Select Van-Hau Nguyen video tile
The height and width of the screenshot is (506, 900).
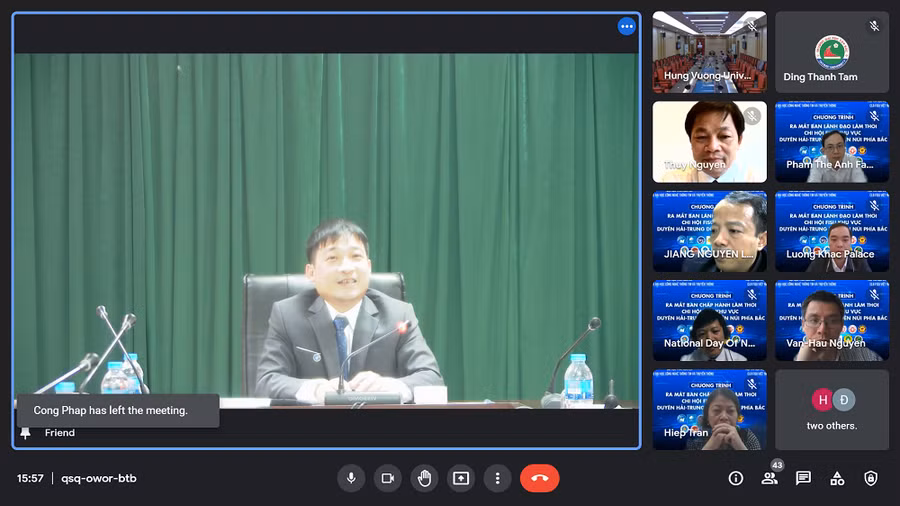[x=832, y=320]
